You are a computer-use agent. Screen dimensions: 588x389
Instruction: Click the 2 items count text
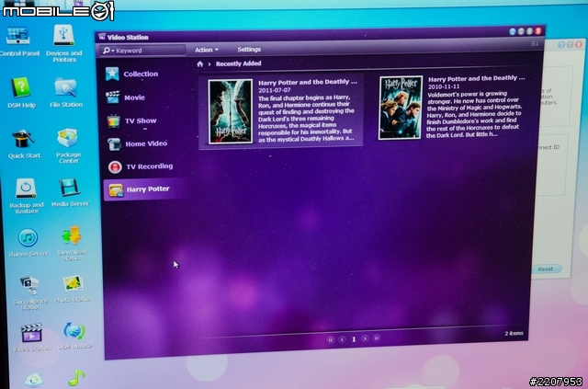click(x=514, y=334)
